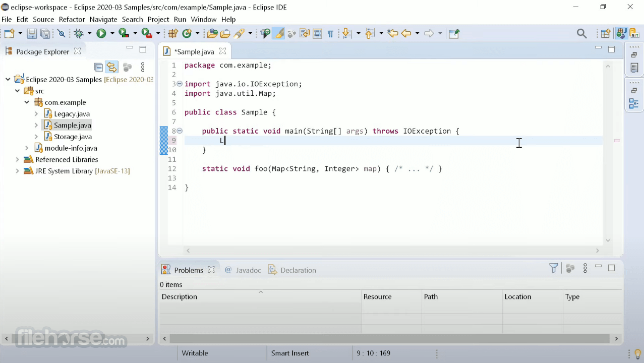The width and height of the screenshot is (644, 363).
Task: Sort by the Description column header
Action: click(x=260, y=297)
